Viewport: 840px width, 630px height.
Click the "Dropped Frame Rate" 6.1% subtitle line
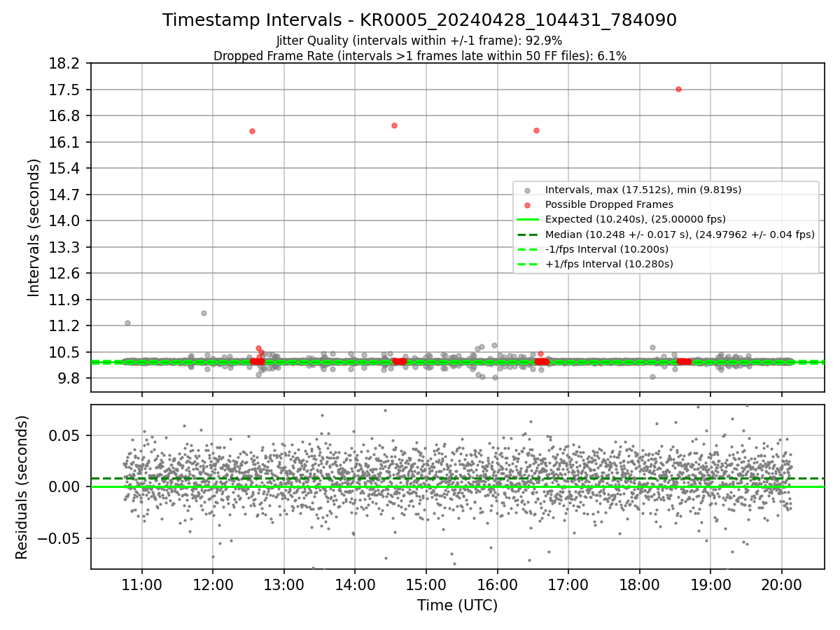[x=419, y=56]
